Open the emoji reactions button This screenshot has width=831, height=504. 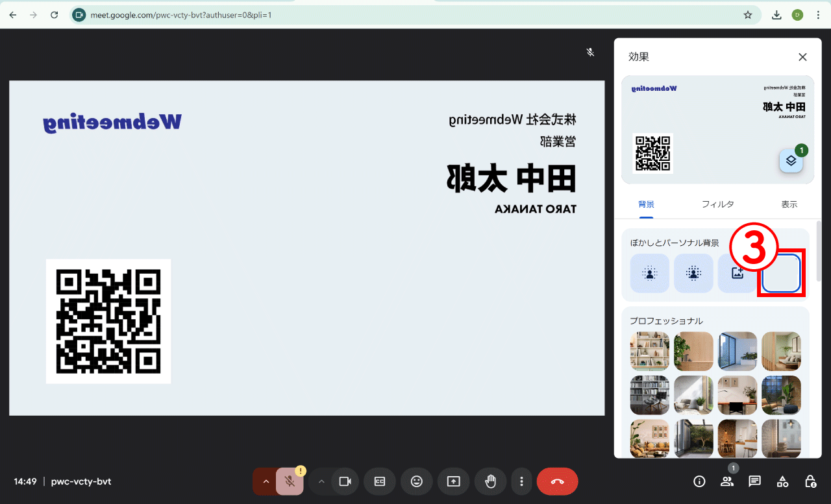click(417, 481)
